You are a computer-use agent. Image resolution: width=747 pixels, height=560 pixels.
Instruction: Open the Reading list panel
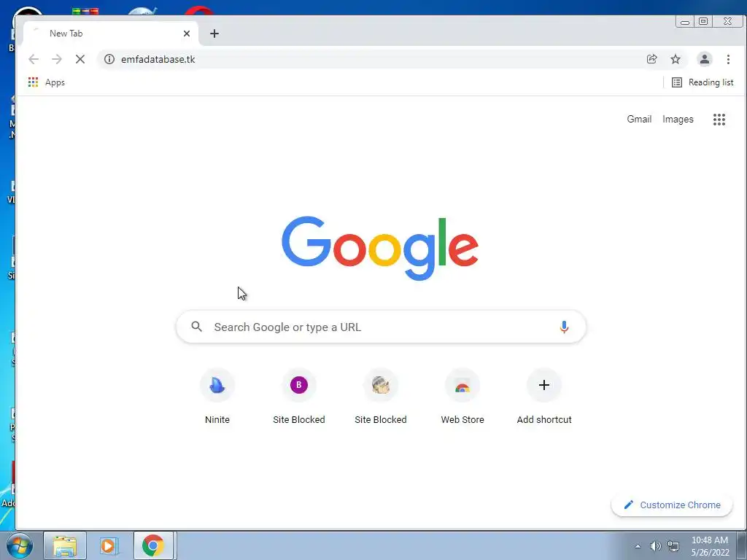coord(703,82)
